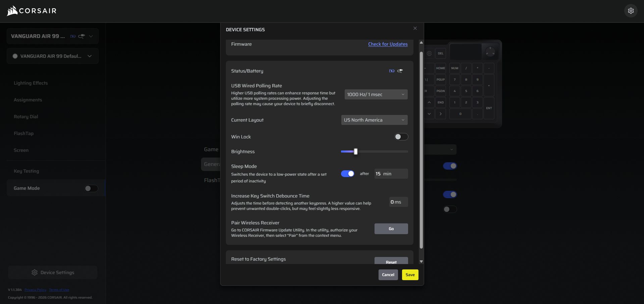Click the DEL key on keyboard preview
Screen dimensions: 644x304
click(440, 53)
